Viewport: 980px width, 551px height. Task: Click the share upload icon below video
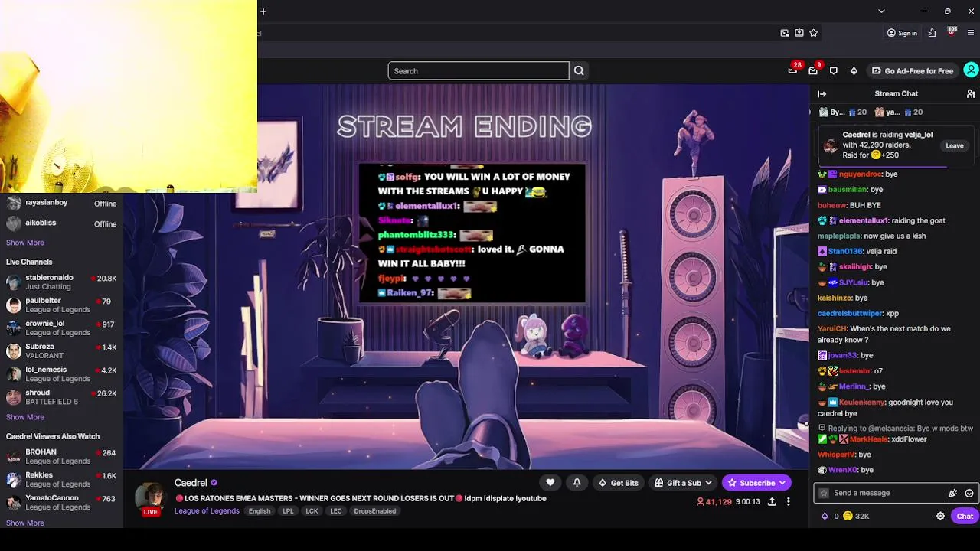coord(772,502)
